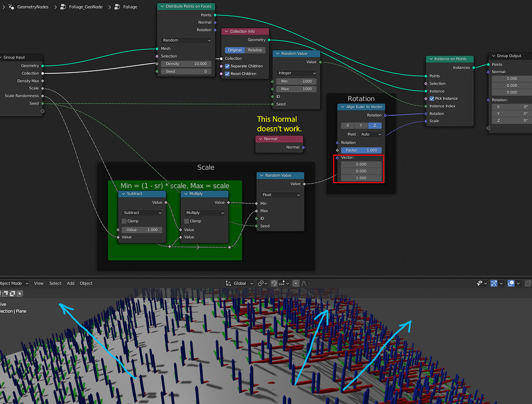The width and height of the screenshot is (532, 404).
Task: Enable the Separate Children checkbox in Collection Info
Action: 229,66
